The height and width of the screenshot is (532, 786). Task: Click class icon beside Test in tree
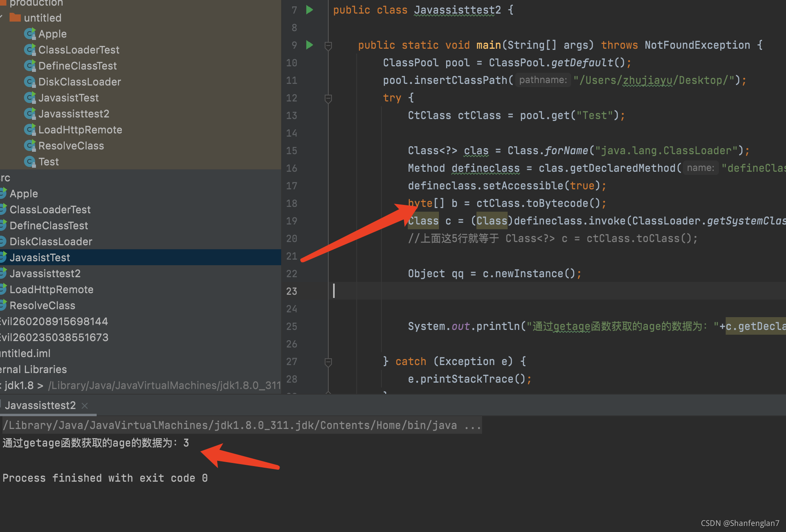click(x=30, y=162)
